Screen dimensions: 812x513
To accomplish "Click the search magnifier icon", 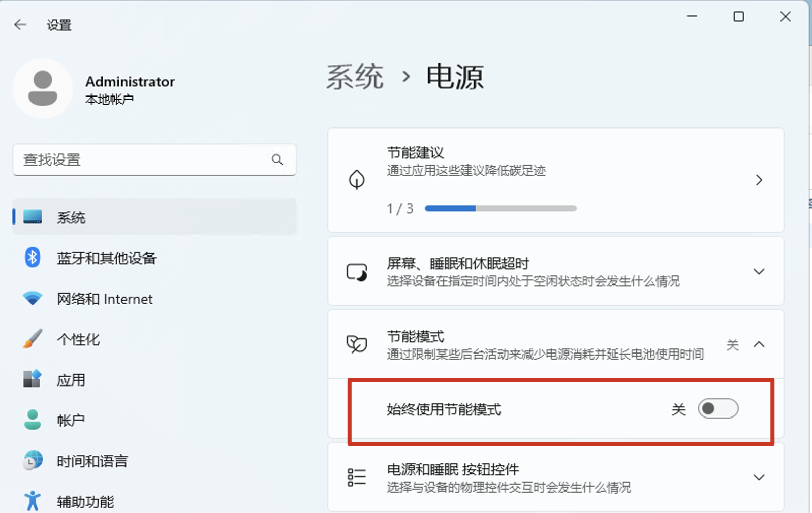I will click(x=277, y=160).
